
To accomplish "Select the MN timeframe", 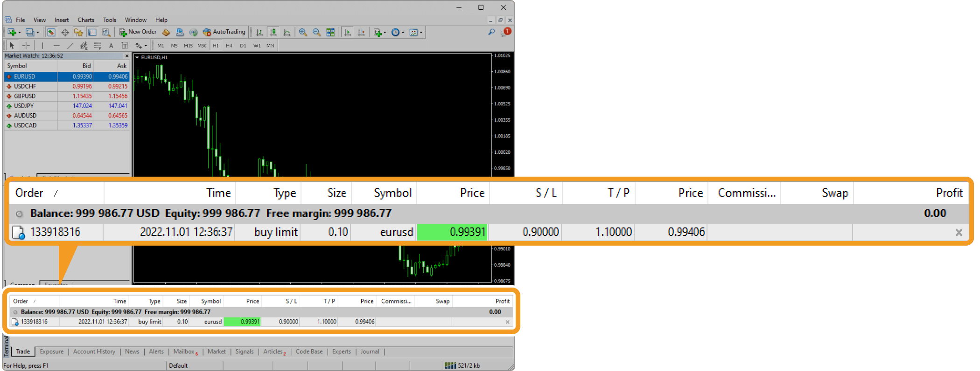I will 270,46.
